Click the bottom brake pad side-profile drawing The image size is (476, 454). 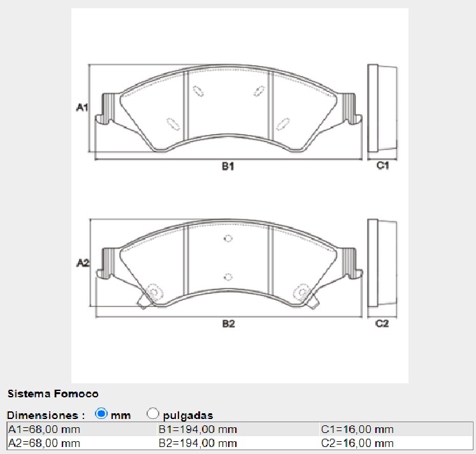click(382, 266)
